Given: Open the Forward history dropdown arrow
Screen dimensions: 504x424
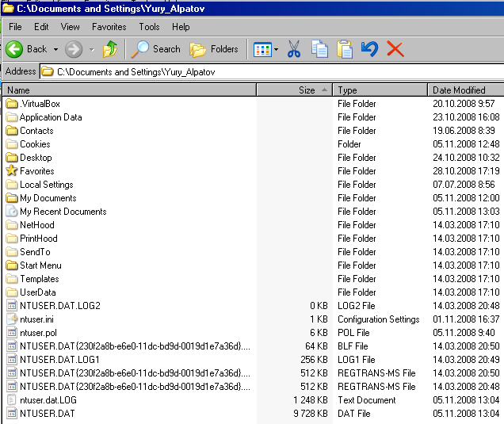Looking at the screenshot, I should (92, 49).
